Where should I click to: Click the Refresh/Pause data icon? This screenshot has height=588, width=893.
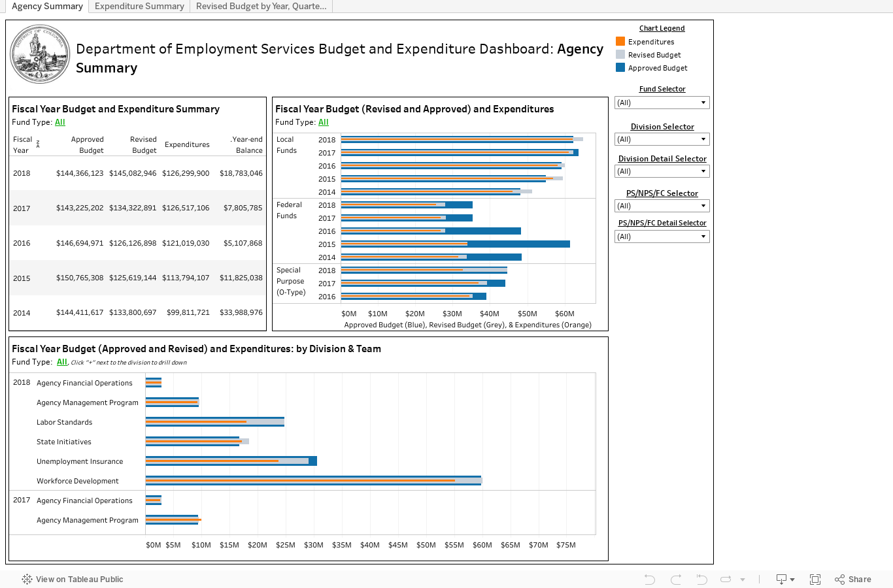pos(726,579)
